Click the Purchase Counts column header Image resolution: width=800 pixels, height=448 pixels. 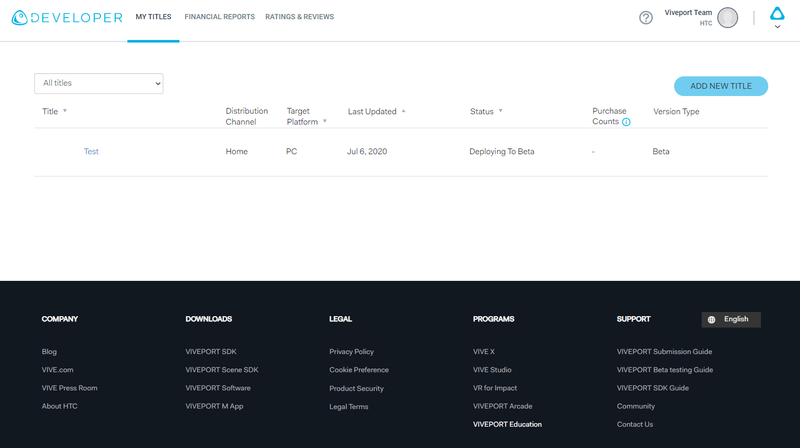609,116
